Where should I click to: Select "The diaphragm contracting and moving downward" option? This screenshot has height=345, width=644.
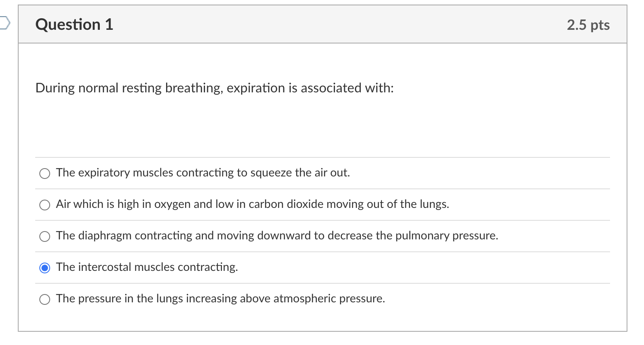coord(44,236)
